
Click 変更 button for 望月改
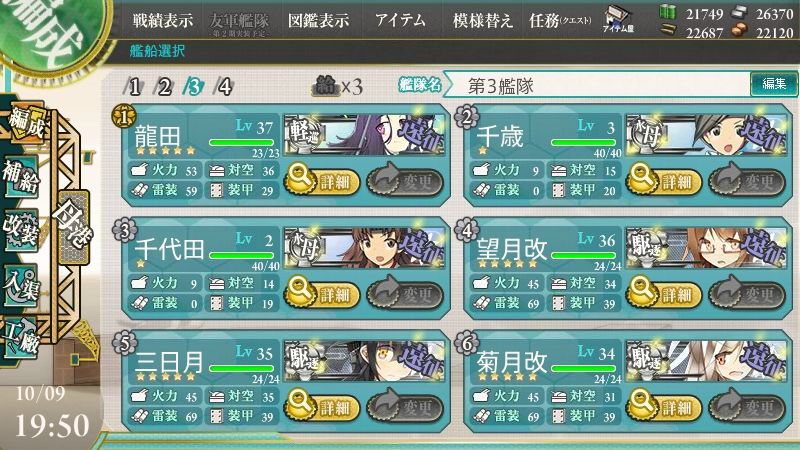click(747, 294)
